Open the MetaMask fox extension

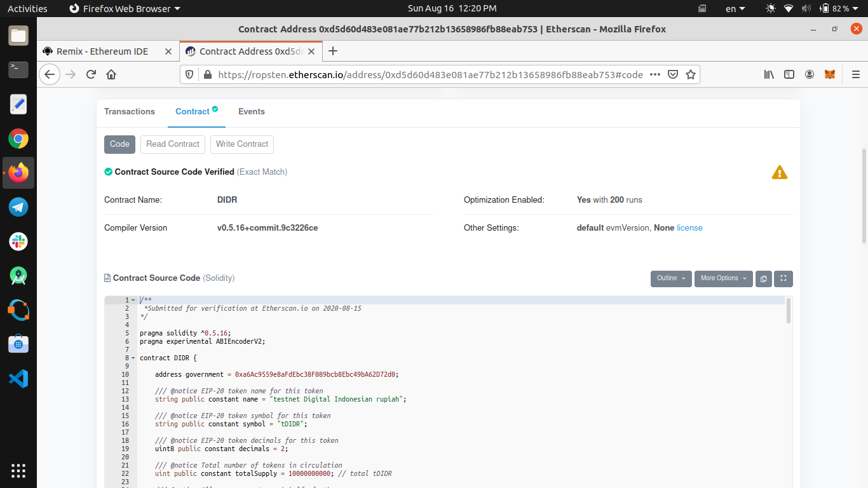(830, 74)
